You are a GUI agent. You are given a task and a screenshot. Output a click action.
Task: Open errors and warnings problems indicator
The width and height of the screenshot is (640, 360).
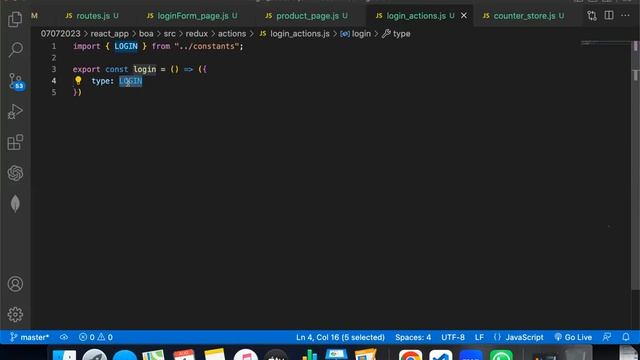tap(96, 337)
